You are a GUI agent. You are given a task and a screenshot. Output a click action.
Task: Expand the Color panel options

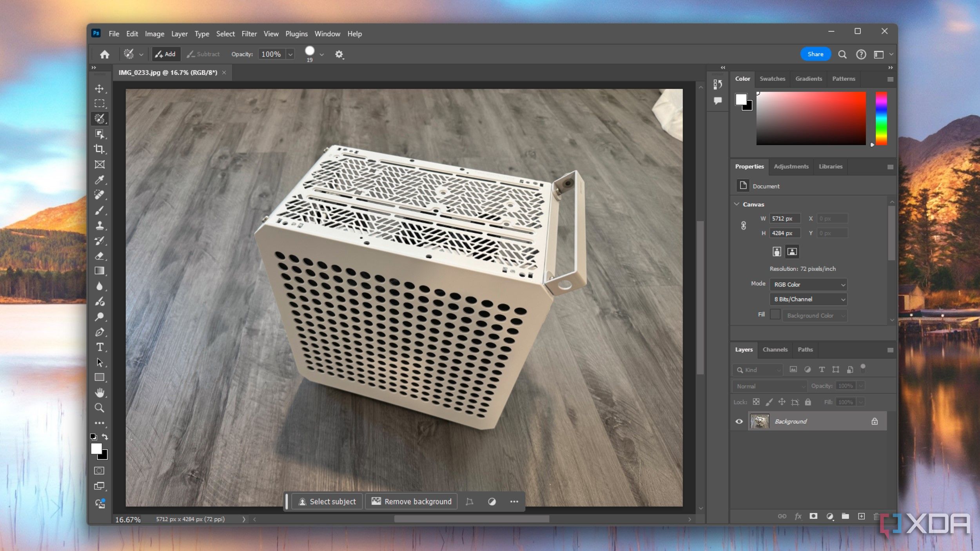point(890,78)
